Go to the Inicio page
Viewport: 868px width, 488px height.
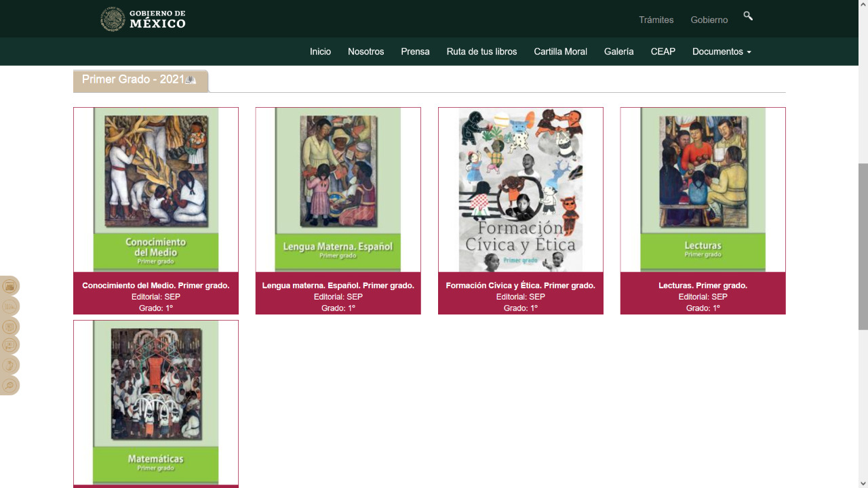pos(320,52)
